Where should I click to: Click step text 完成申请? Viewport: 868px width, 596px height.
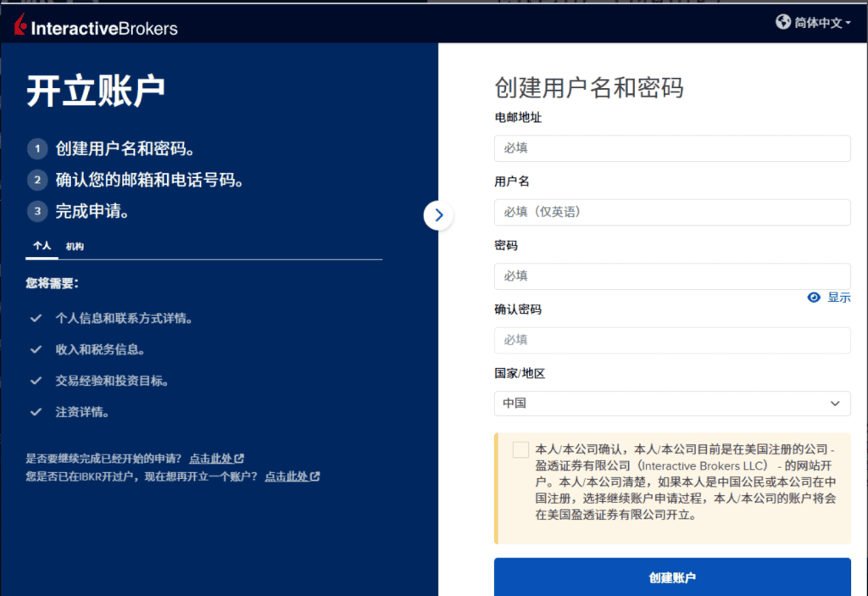pos(92,211)
